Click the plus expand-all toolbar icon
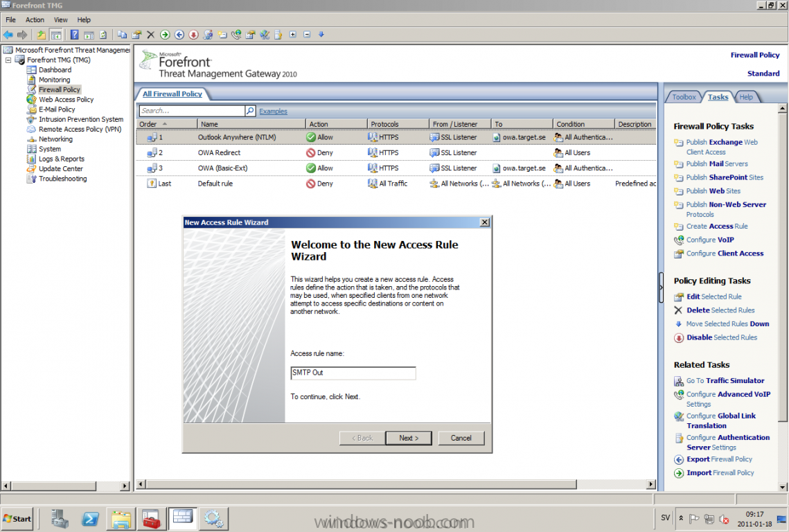The image size is (789, 532). [x=293, y=35]
